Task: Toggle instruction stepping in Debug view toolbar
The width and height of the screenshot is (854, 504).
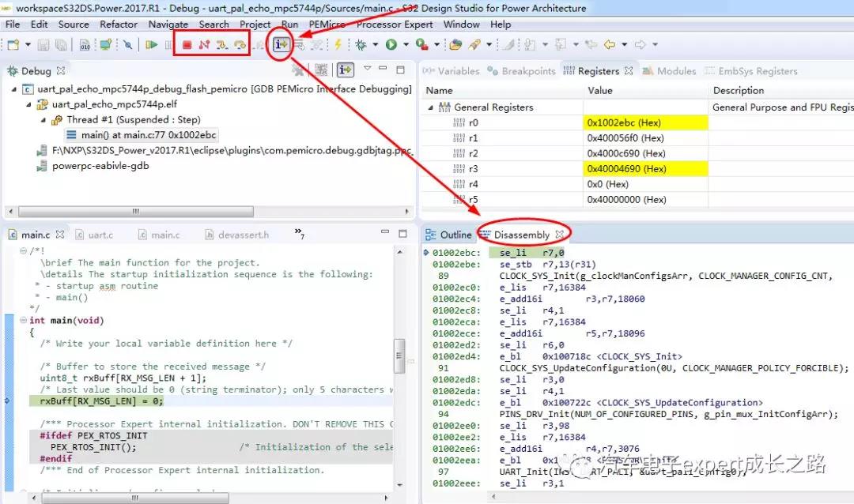Action: [345, 70]
